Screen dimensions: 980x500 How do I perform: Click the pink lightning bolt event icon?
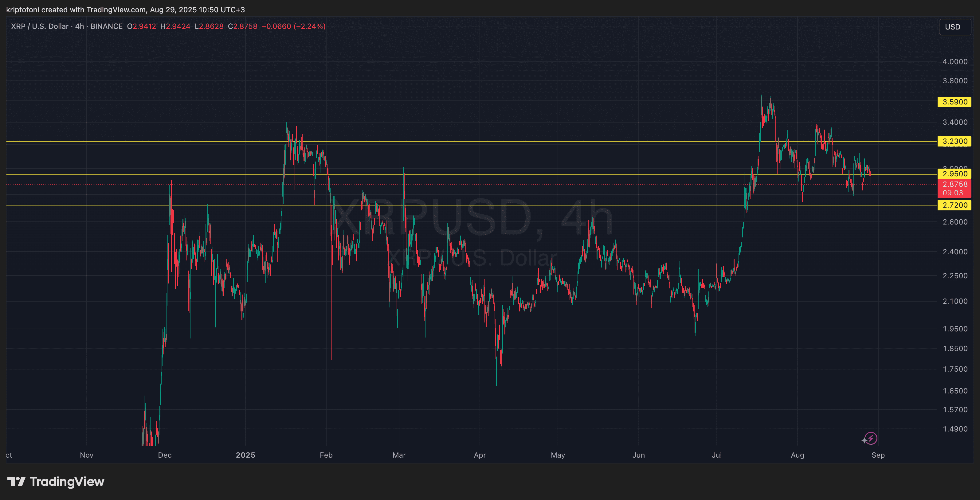point(871,438)
